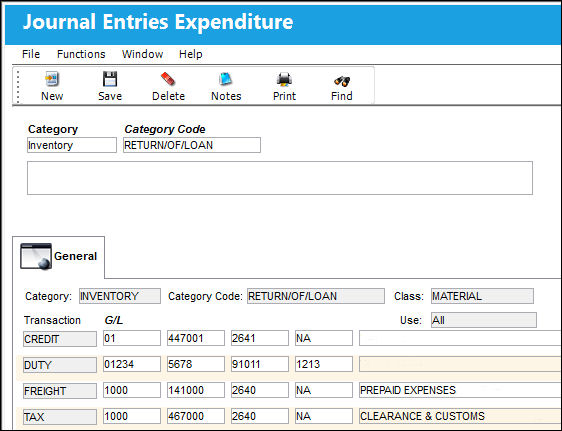Select the DUTY transaction field
562x431 pixels.
coord(60,365)
